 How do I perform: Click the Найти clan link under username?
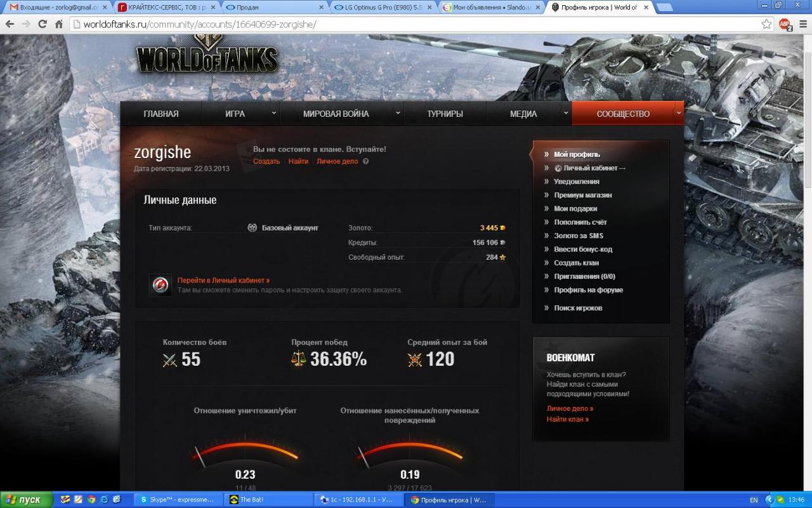click(x=298, y=161)
